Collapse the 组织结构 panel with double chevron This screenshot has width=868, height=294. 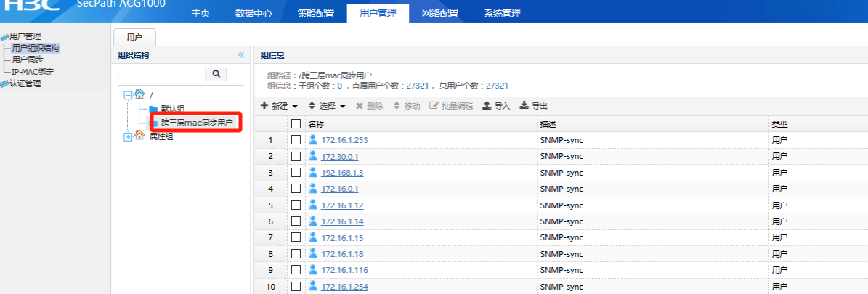coord(241,55)
